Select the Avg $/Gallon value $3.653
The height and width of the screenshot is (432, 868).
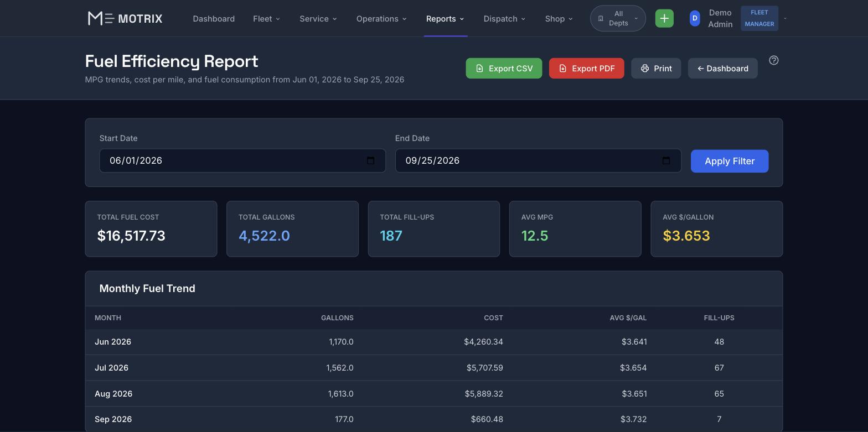click(686, 236)
